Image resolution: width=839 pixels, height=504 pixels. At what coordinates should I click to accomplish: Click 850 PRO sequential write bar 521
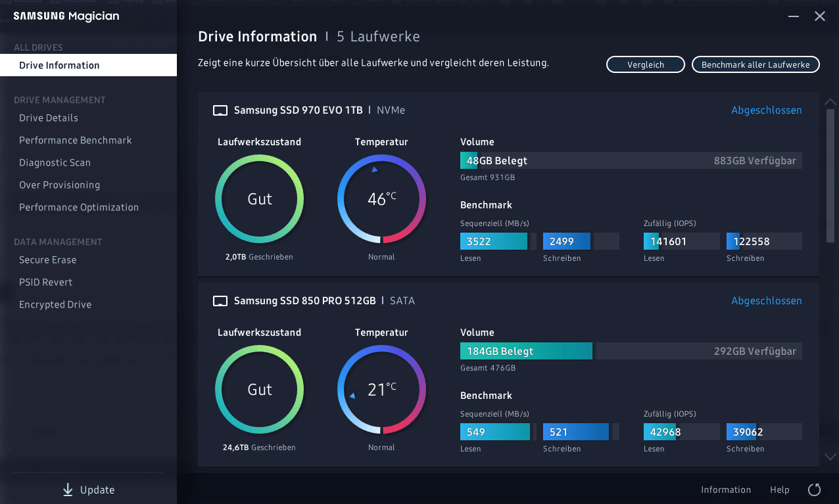pyautogui.click(x=581, y=432)
